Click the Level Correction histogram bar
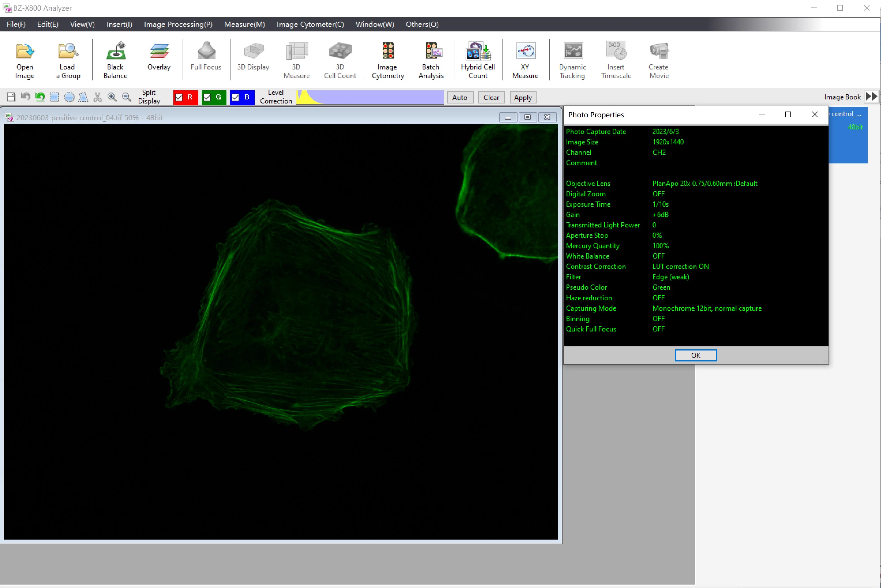 coord(370,97)
